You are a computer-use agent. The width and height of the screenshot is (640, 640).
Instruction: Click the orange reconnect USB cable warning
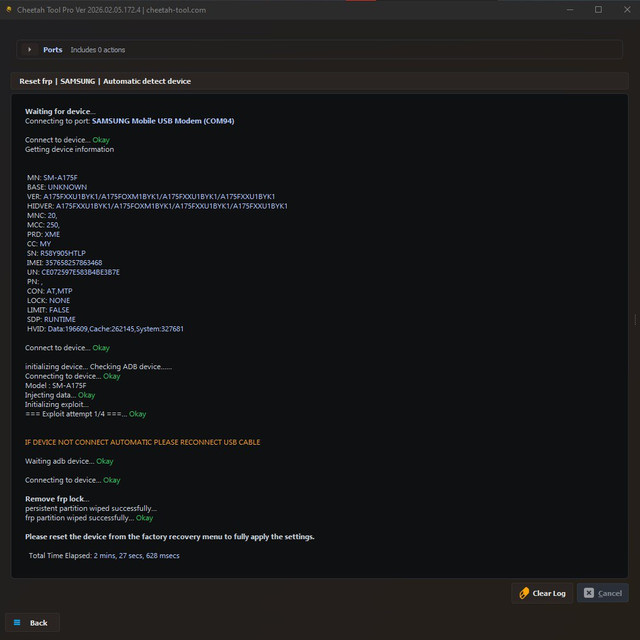click(x=142, y=442)
